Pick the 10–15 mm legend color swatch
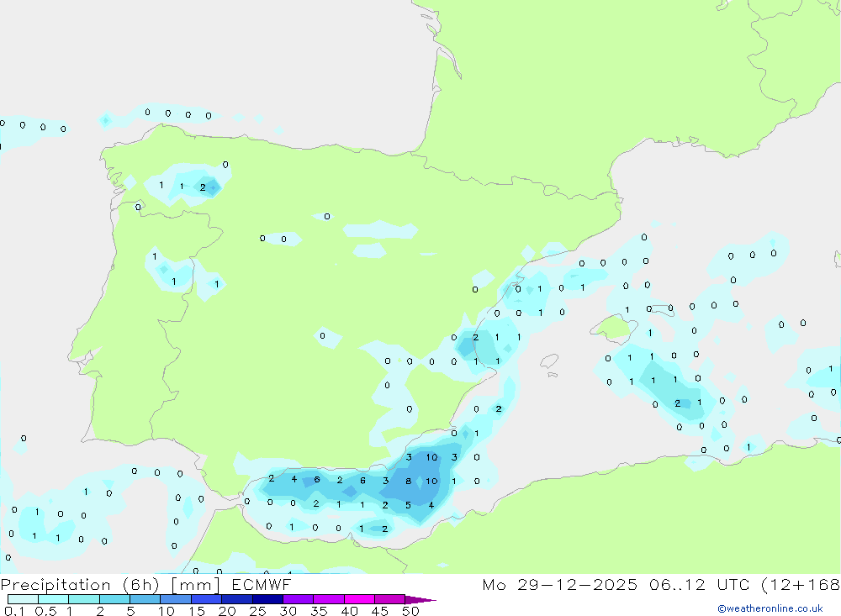The width and height of the screenshot is (841, 616). [176, 599]
